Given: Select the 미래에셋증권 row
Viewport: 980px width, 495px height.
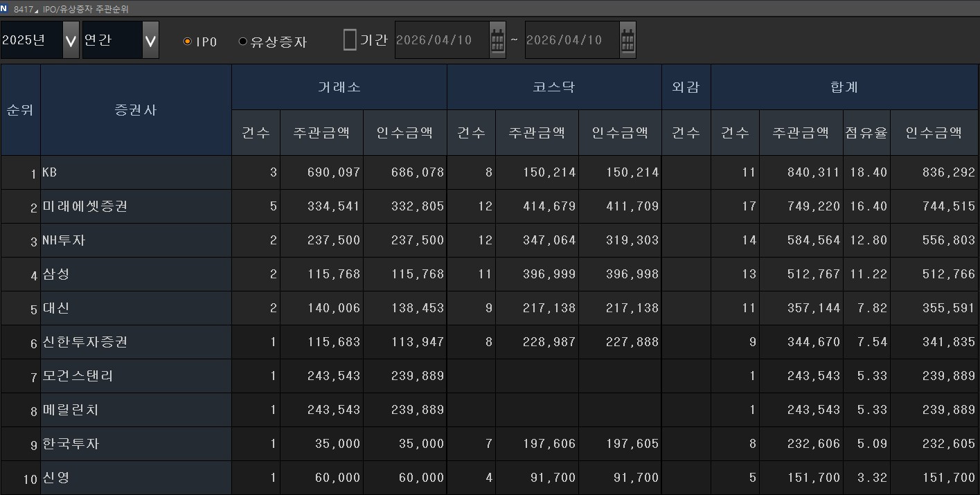Looking at the screenshot, I should click(x=84, y=206).
